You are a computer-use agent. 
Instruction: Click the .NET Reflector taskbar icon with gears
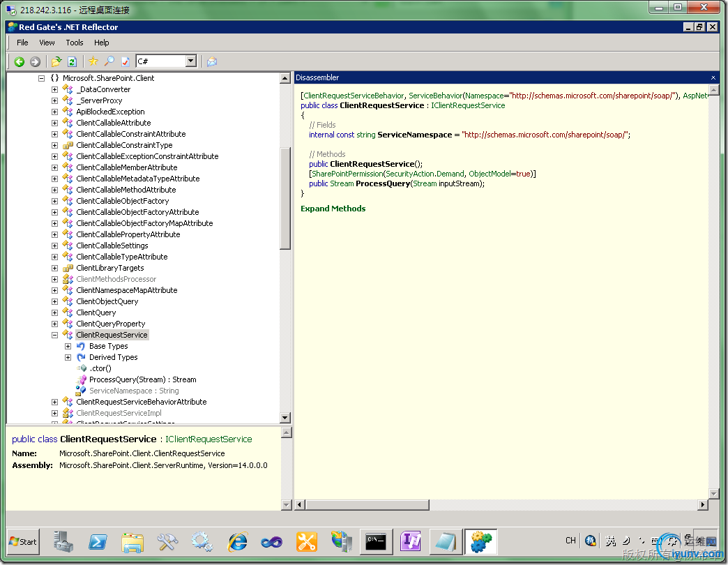(x=480, y=542)
